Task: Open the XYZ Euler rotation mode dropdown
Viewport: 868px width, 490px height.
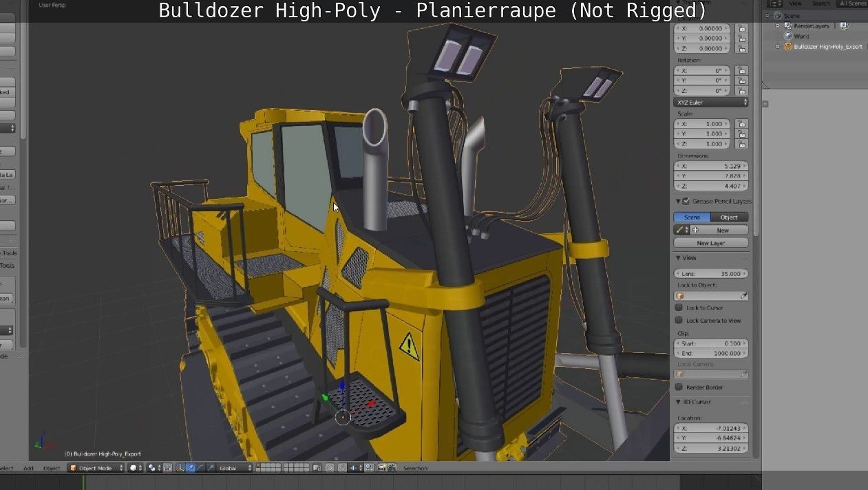Action: click(710, 103)
